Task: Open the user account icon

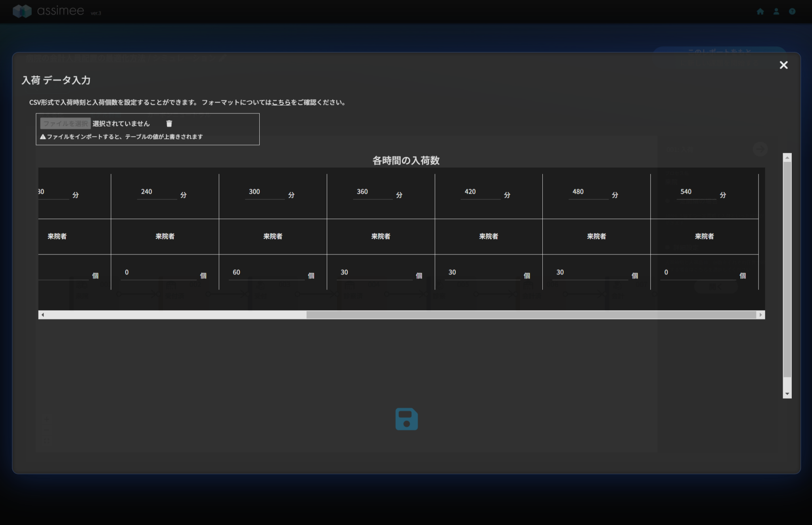Action: (776, 11)
